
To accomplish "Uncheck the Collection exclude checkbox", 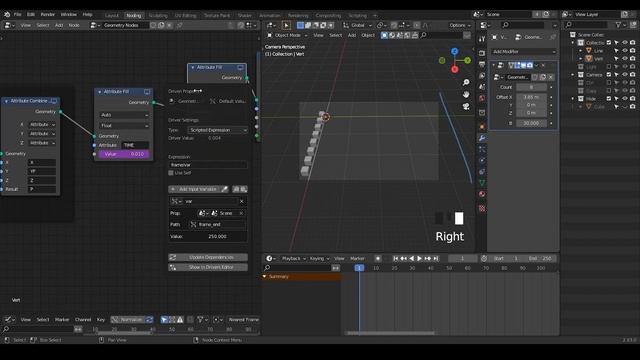I will [x=609, y=42].
